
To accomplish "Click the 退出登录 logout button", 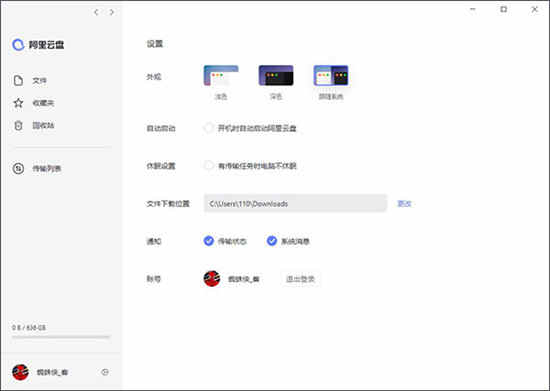I will (300, 279).
